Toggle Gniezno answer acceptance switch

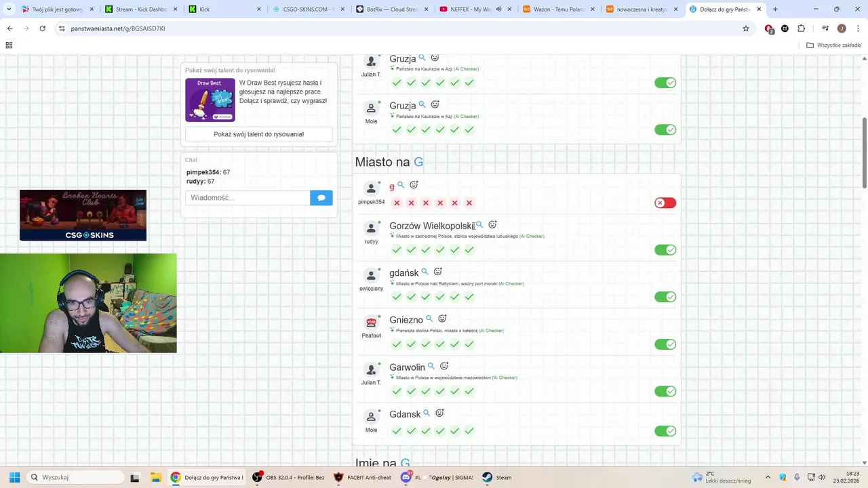tap(665, 344)
